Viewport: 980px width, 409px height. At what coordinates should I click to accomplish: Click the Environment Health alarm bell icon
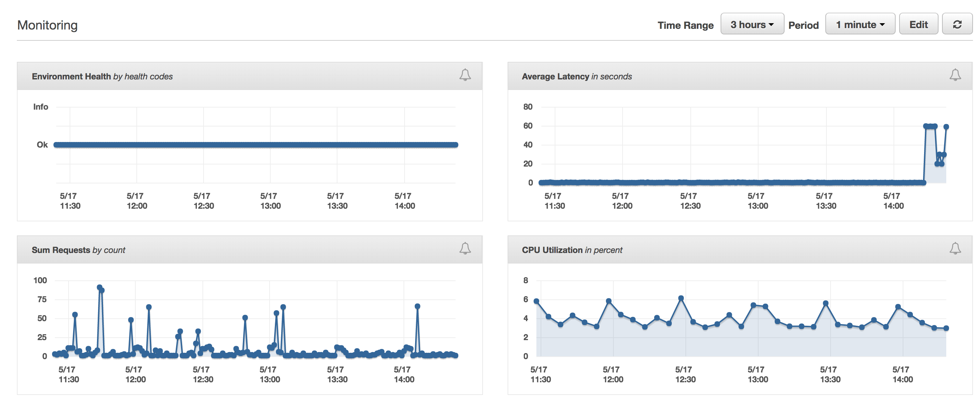click(465, 75)
